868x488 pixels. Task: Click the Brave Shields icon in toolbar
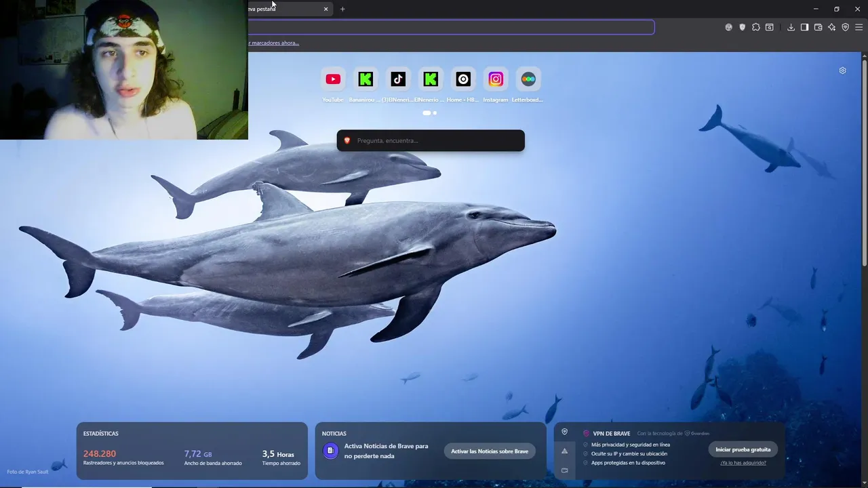click(742, 27)
